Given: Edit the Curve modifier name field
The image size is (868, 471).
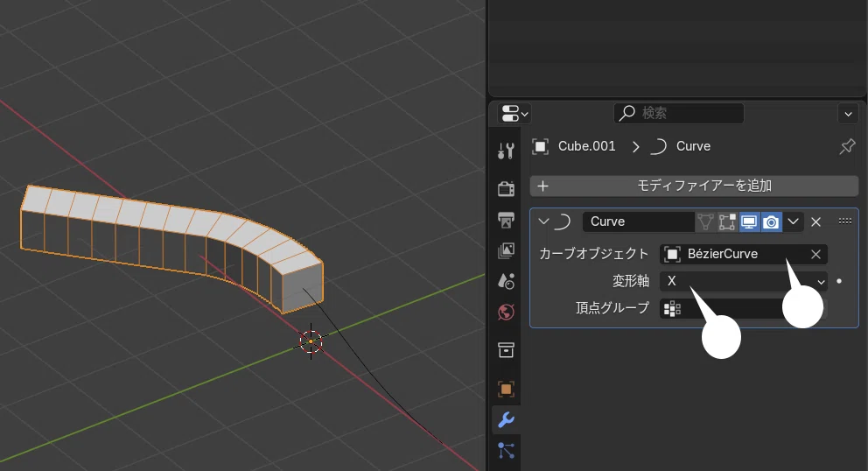Looking at the screenshot, I should (x=639, y=221).
